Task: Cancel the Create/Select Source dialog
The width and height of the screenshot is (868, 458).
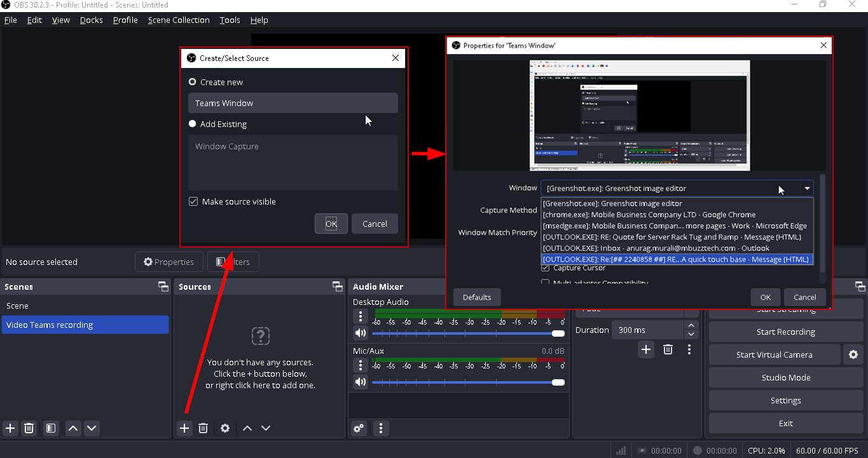Action: coord(375,224)
